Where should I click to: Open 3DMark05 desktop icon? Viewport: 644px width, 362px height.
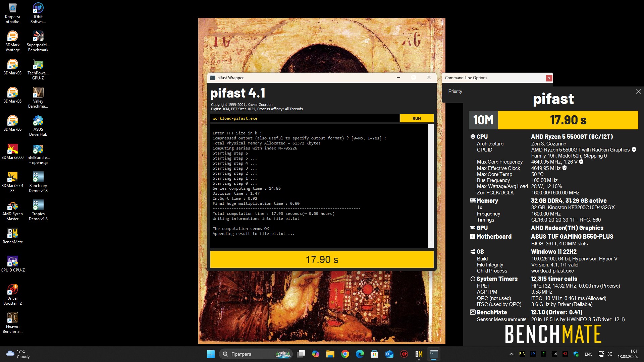pyautogui.click(x=12, y=95)
